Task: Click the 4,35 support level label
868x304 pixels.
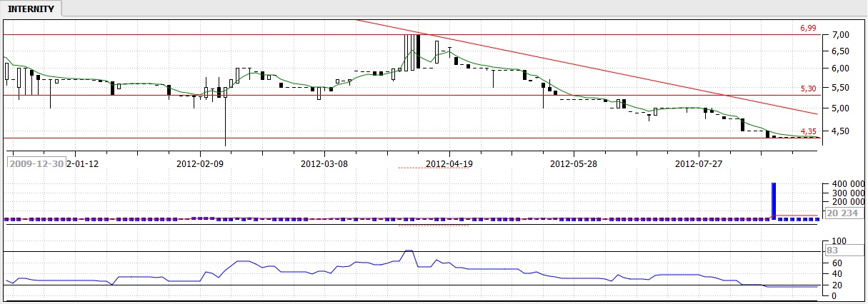Action: click(807, 131)
